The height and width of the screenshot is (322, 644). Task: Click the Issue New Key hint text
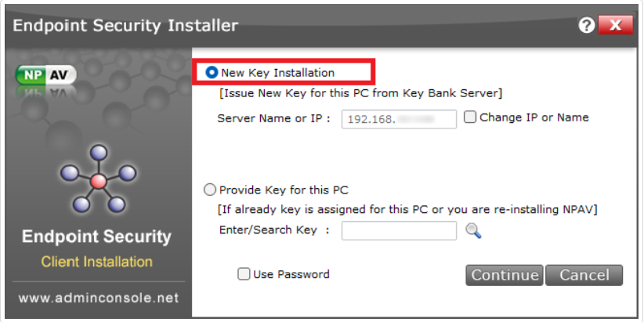click(x=360, y=93)
